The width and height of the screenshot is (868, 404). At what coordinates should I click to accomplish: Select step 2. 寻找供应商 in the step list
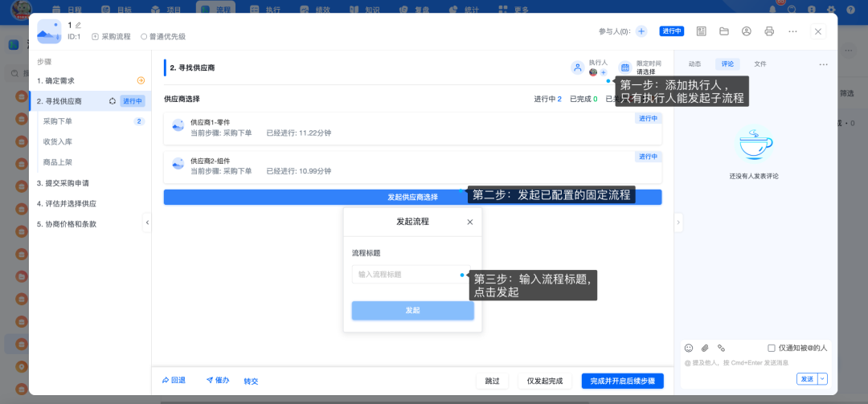click(90, 101)
